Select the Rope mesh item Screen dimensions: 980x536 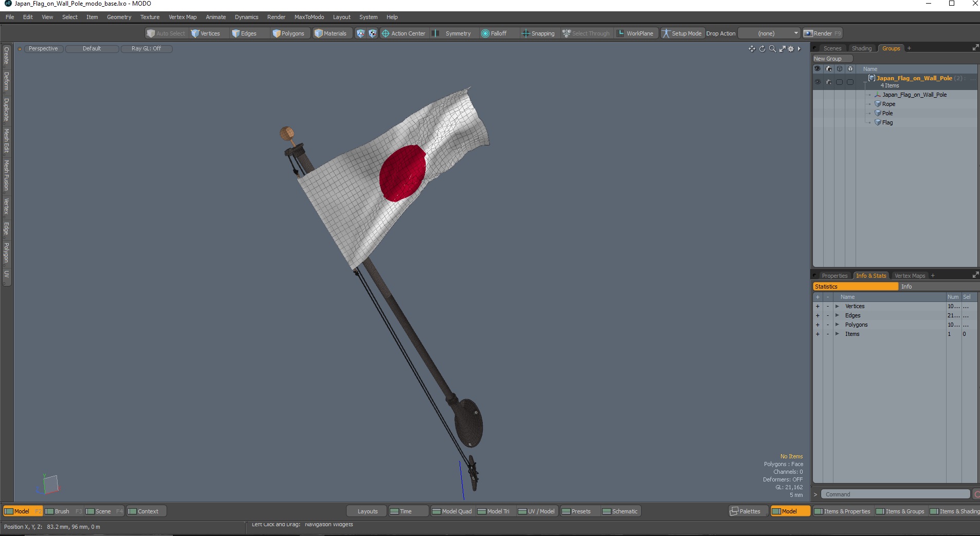tap(888, 104)
